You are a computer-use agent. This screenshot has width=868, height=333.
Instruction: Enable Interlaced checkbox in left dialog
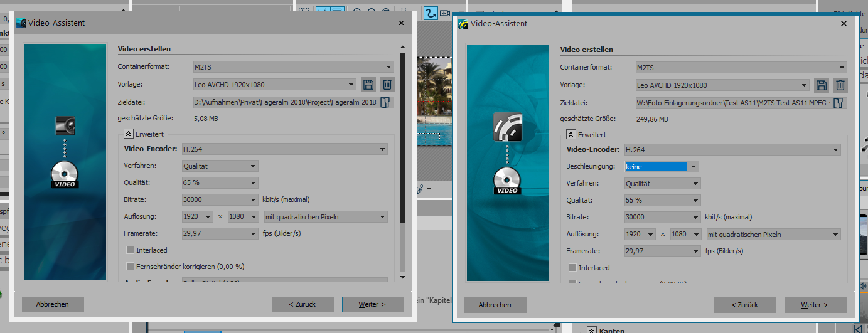click(131, 250)
